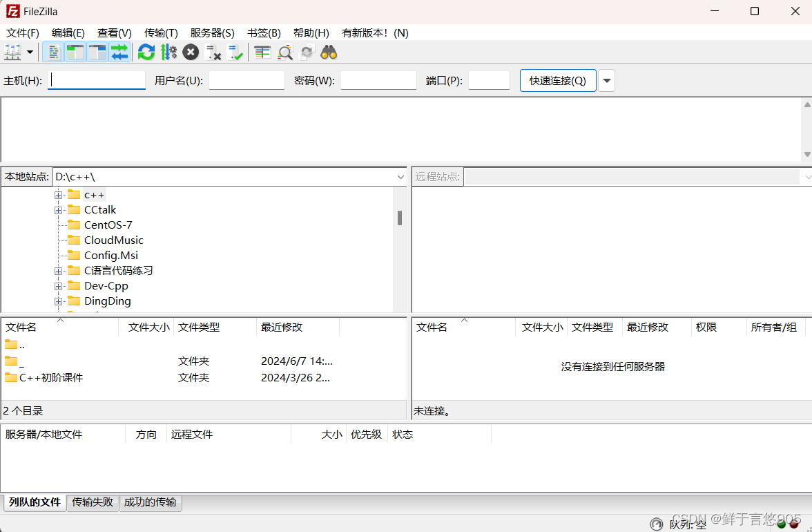
Task: Toggle directory comparison icon
Action: point(284,53)
